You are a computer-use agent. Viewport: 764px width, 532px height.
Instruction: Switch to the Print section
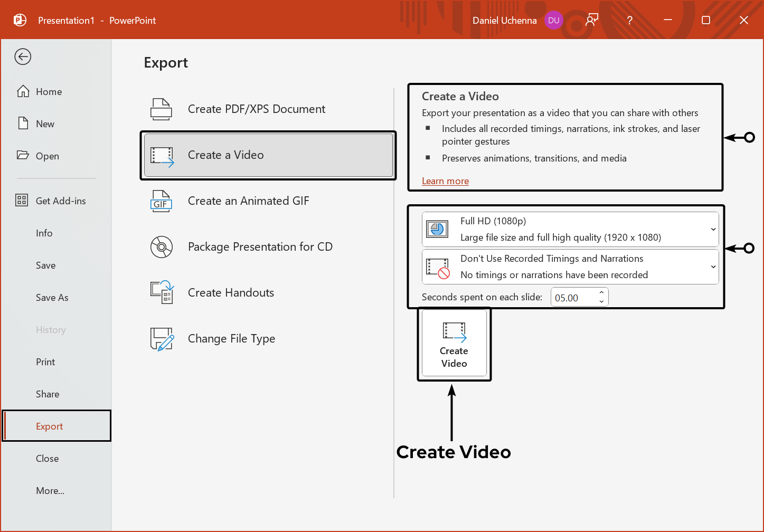[45, 362]
